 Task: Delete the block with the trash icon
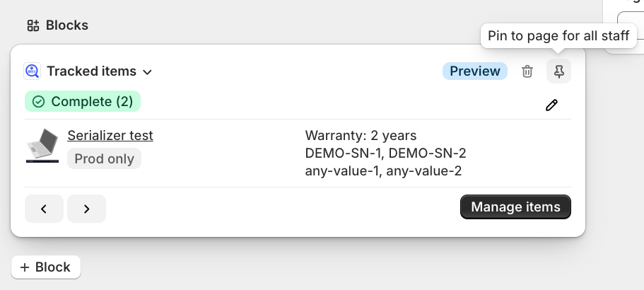[527, 71]
